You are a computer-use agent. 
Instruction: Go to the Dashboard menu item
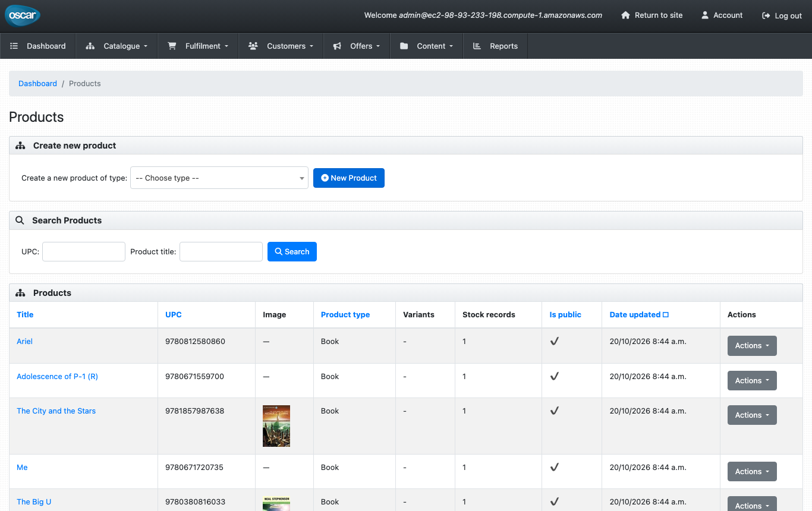coord(38,46)
